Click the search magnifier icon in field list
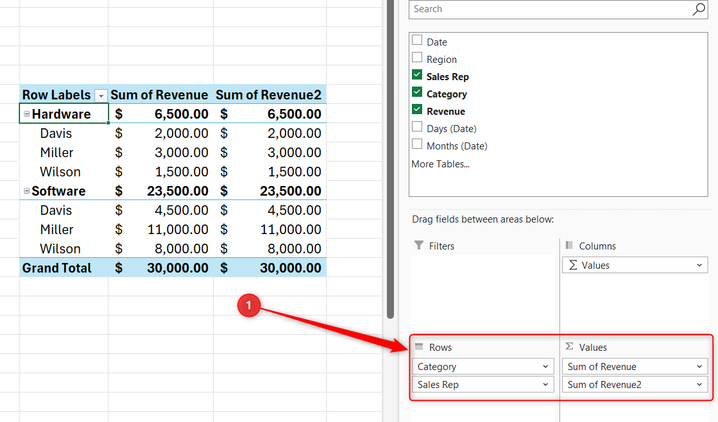 [x=699, y=9]
